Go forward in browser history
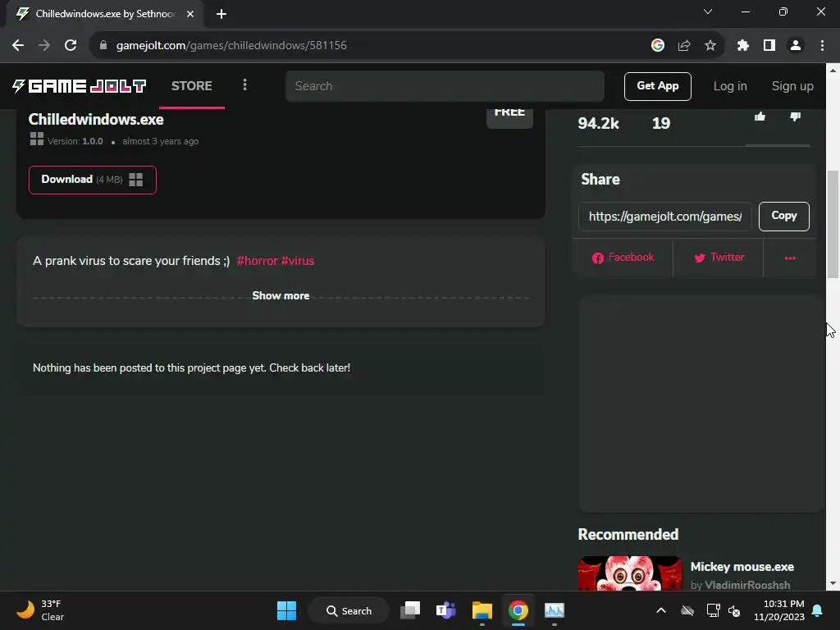The height and width of the screenshot is (630, 840). click(44, 46)
